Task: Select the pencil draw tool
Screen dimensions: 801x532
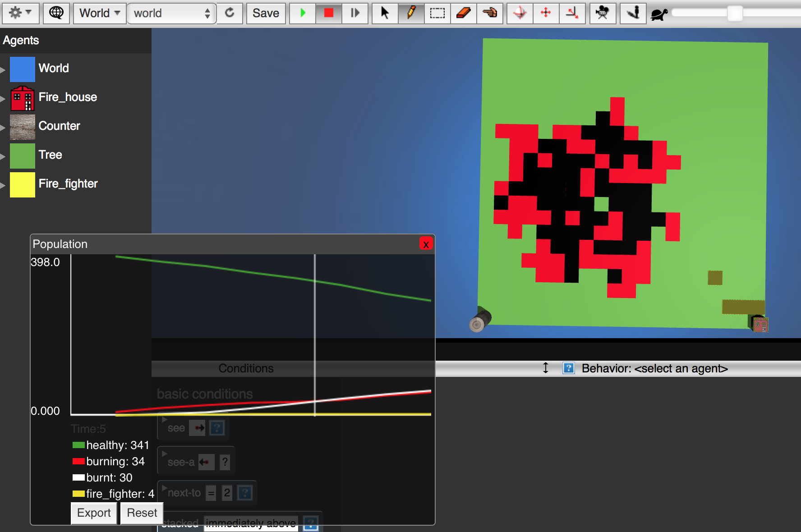Action: (411, 13)
